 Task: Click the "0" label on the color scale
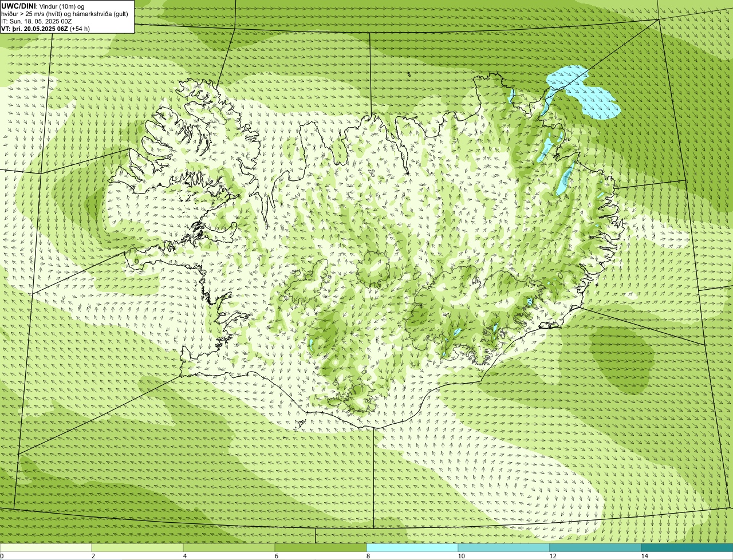(2, 556)
